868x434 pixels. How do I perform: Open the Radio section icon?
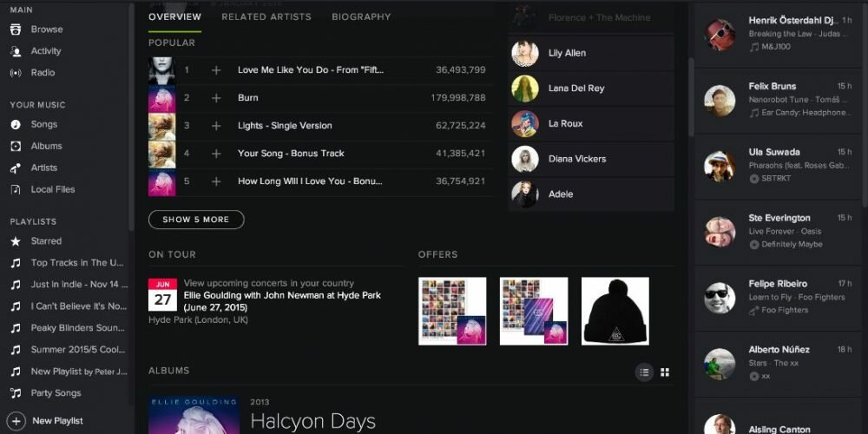click(x=16, y=73)
